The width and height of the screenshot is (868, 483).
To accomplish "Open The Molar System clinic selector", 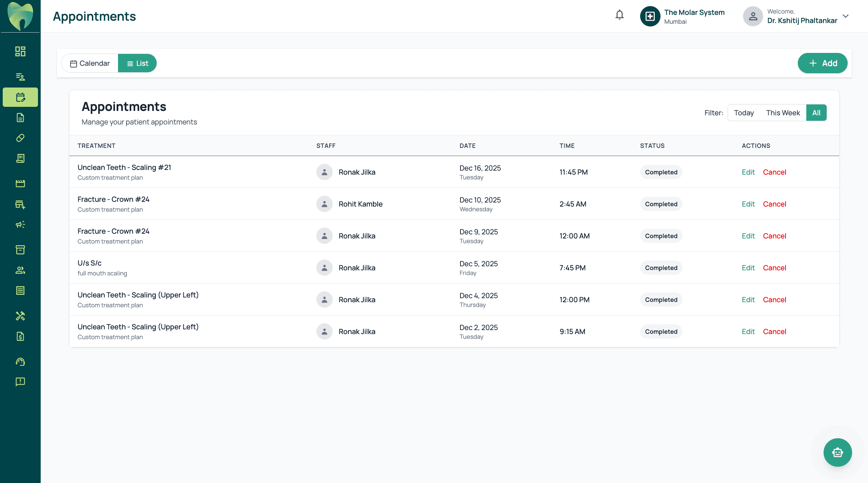I will pos(682,16).
